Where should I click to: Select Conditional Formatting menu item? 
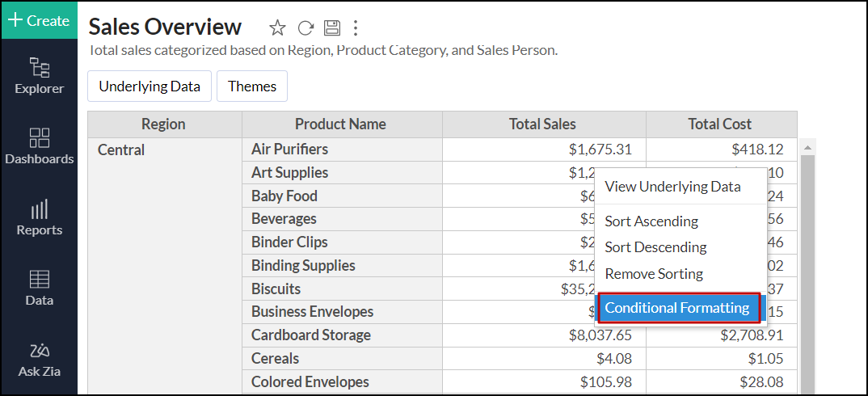pos(677,308)
